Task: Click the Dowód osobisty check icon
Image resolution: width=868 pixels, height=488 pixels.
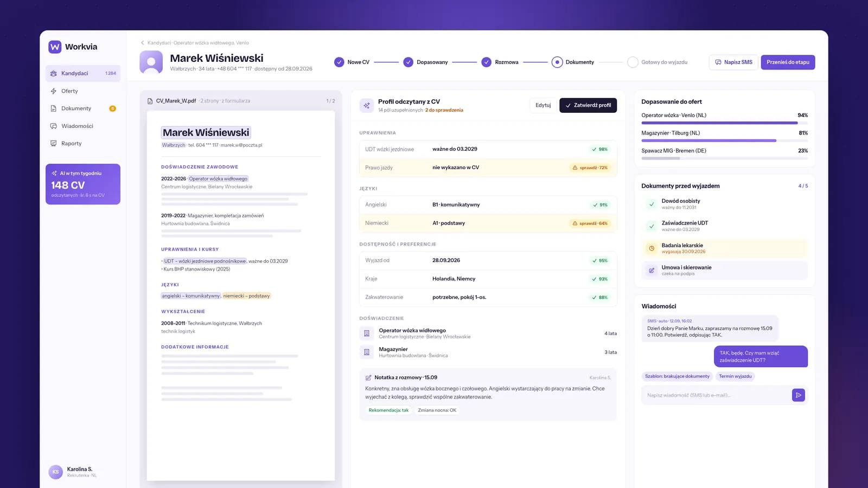Action: coord(652,204)
